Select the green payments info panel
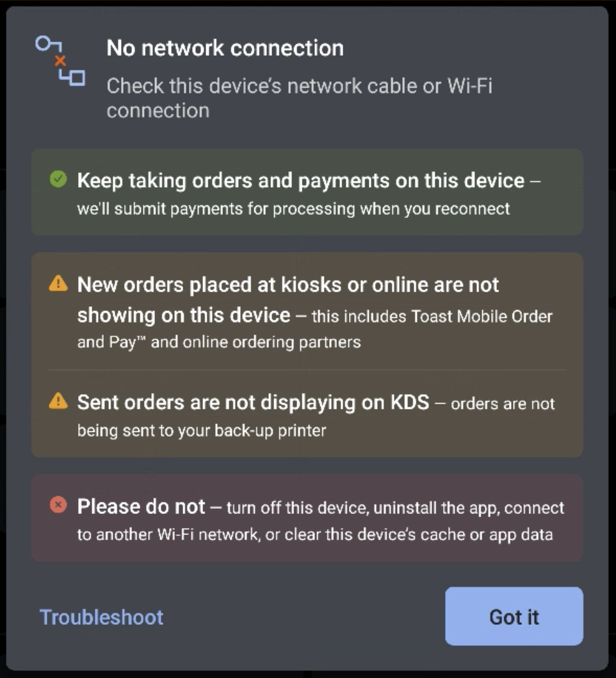616x678 pixels. point(308,190)
